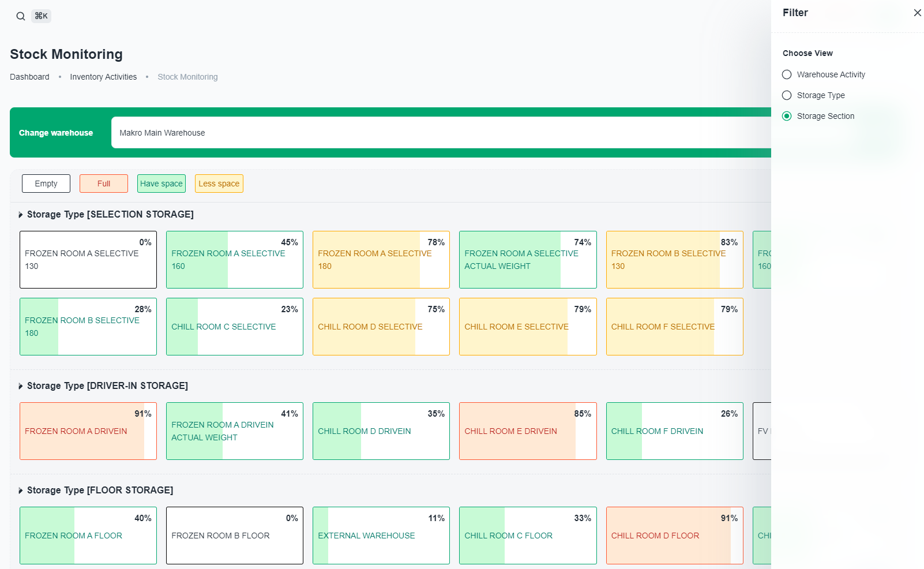This screenshot has height=569, width=924.
Task: Choose the Storage Section radio button
Action: coord(787,116)
